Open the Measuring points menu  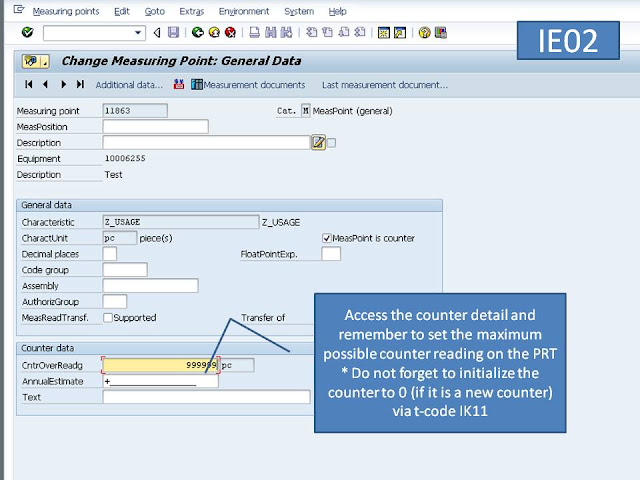click(66, 11)
